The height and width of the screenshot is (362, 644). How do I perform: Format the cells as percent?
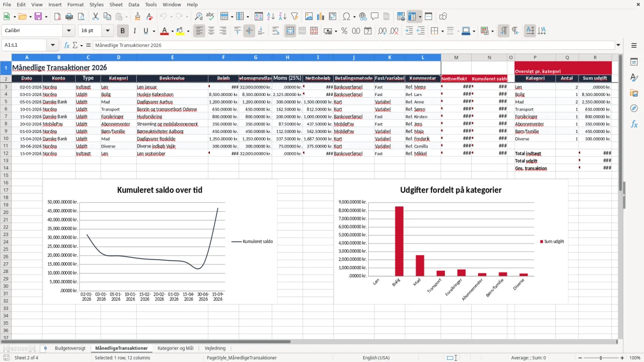344,31
